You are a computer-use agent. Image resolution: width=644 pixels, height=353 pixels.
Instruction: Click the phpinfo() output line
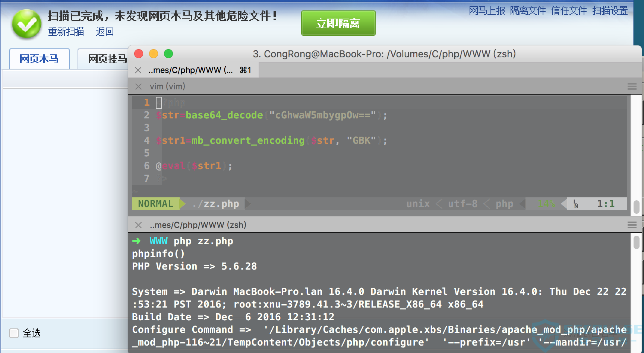coord(158,254)
